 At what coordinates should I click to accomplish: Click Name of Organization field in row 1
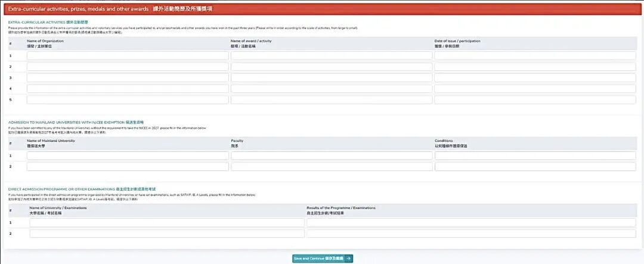point(128,55)
